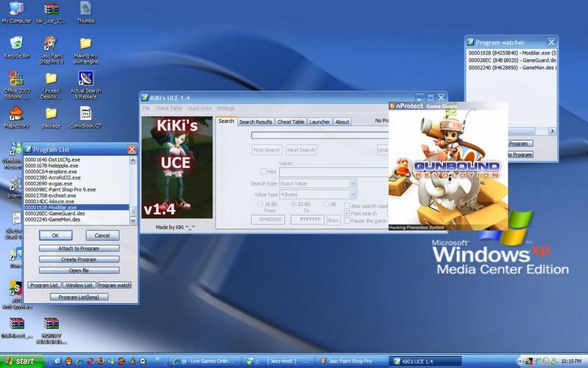
Task: Switch to the Launcher tab
Action: tap(320, 121)
